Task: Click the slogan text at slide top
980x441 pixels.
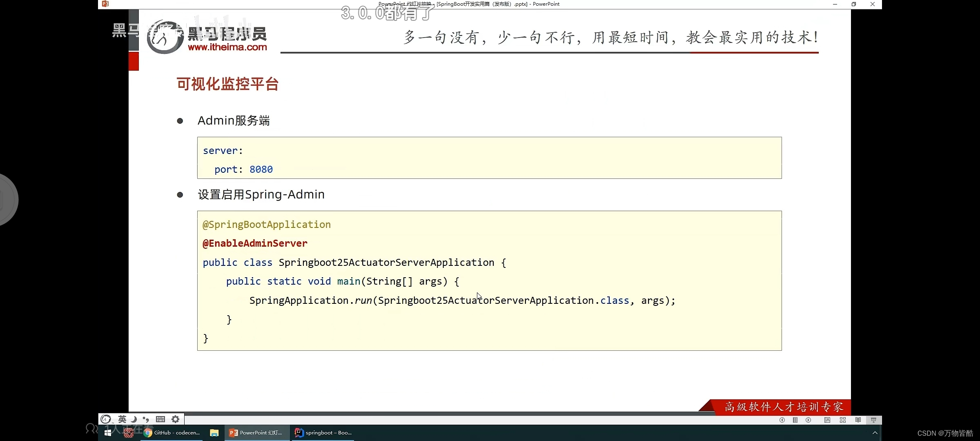Action: click(x=611, y=37)
